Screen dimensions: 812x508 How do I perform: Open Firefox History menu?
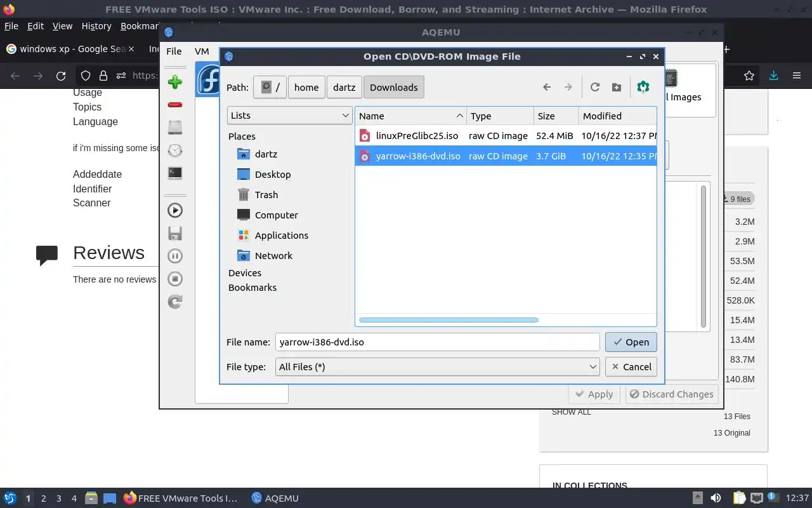point(96,26)
